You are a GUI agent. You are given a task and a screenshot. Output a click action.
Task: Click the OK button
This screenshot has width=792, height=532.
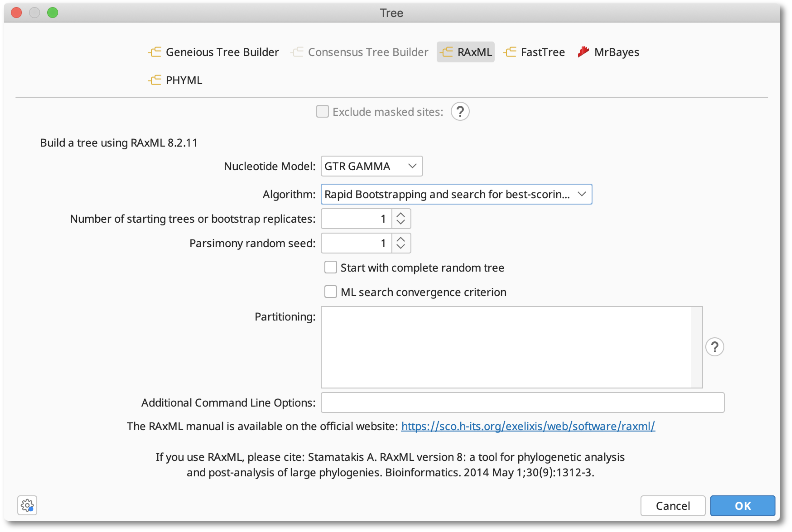[743, 506]
